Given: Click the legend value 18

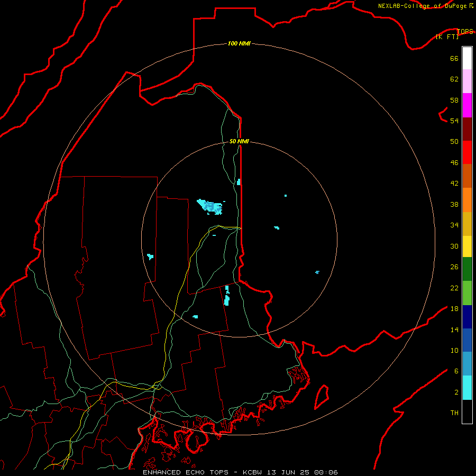Looking at the screenshot, I should 454,309.
